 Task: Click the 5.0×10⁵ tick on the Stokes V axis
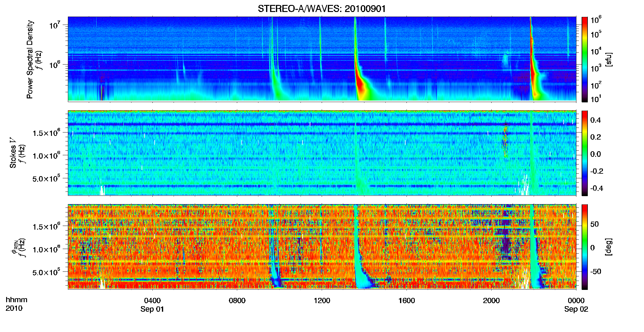pyautogui.click(x=46, y=179)
